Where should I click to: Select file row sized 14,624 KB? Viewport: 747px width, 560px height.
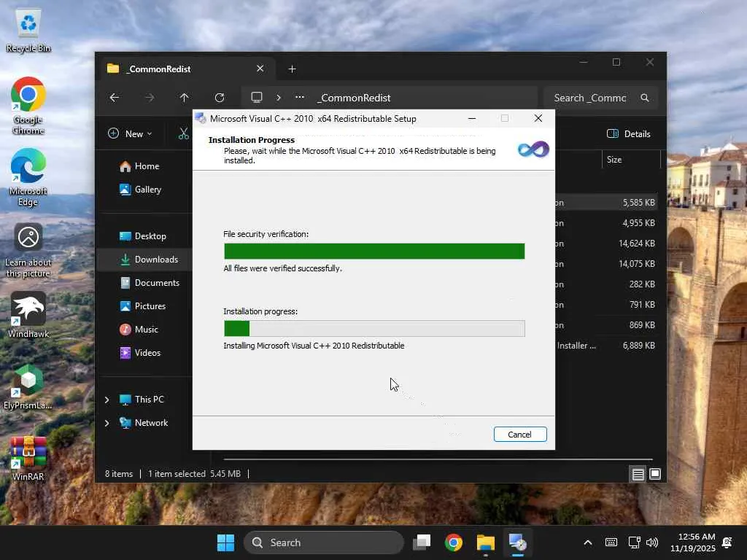(606, 244)
